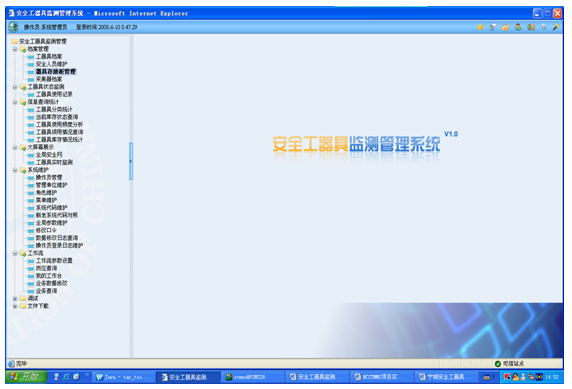Screen dimensions: 572x389
Task: Open 我的工作台 in the tree
Action: (49, 276)
